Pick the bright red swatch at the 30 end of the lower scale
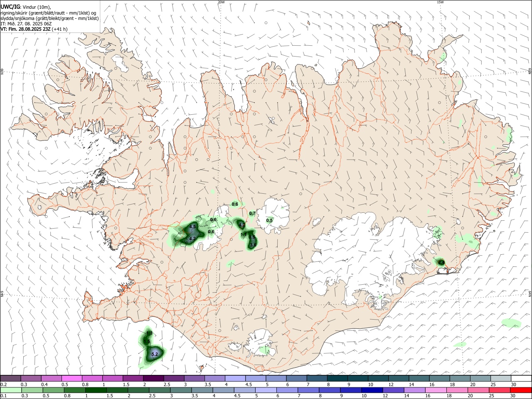Image resolution: width=532 pixels, height=399 pixels. pyautogui.click(x=521, y=390)
